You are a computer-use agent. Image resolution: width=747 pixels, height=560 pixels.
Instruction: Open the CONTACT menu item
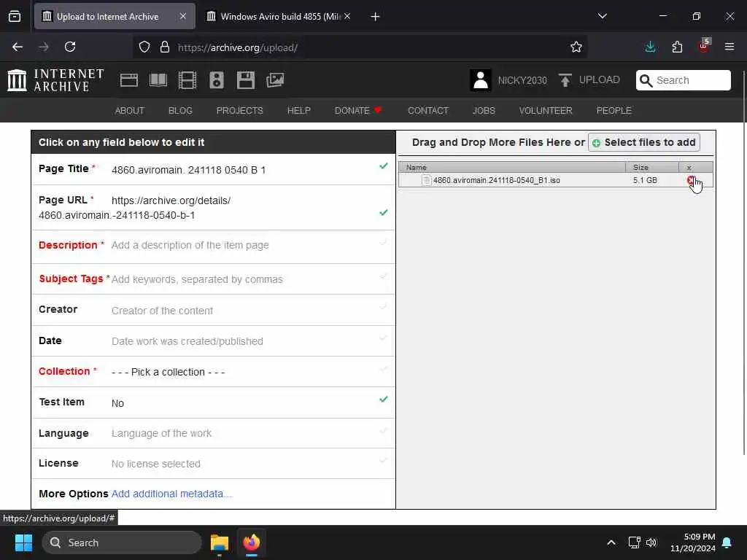pyautogui.click(x=428, y=111)
